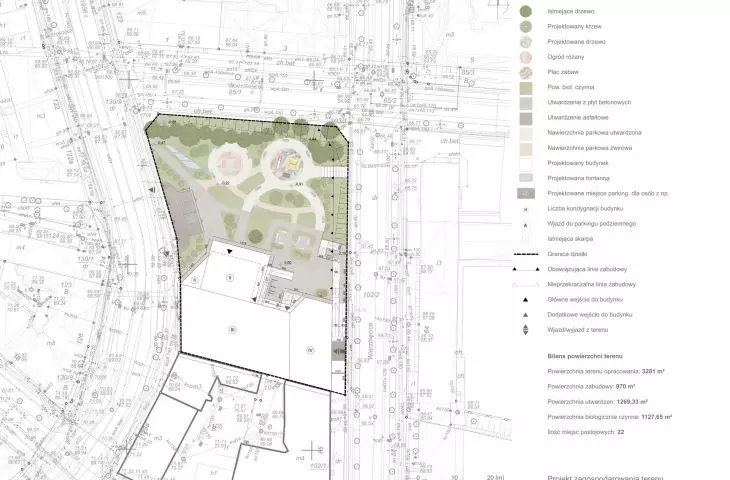Click the 'Powierzchnia zabudowy: 970 m²' line
Screen dimensions: 730x480
pyautogui.click(x=591, y=386)
